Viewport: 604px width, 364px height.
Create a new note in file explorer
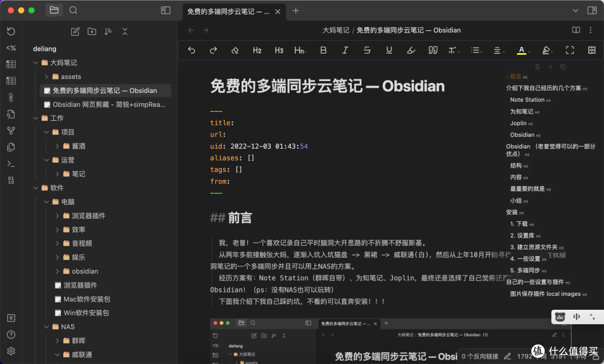(x=75, y=31)
